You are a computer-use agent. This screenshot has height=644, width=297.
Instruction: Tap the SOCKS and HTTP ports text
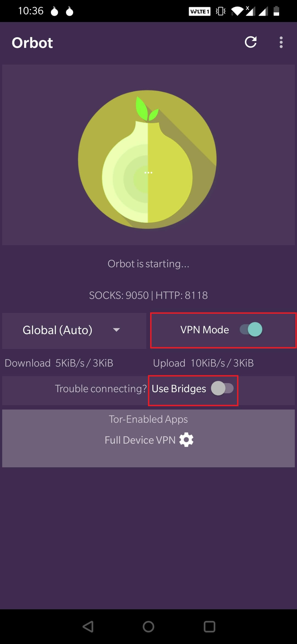point(148,295)
